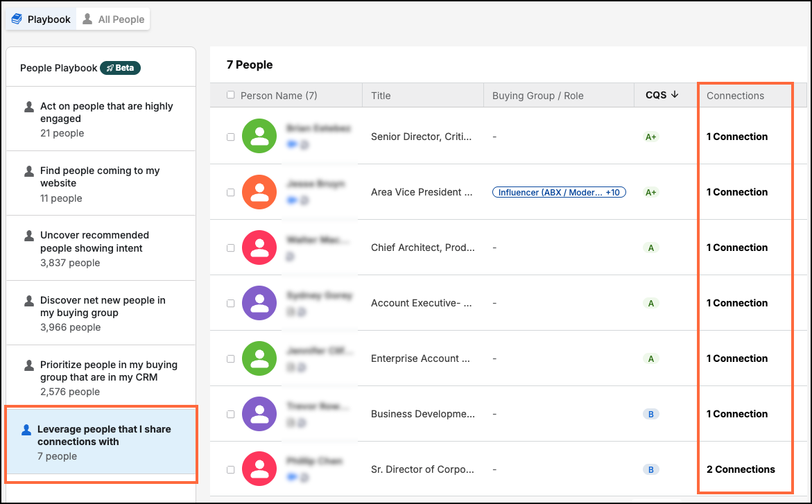The image size is (812, 504).
Task: Click person icon beside 'Act on people' item
Action: (29, 107)
